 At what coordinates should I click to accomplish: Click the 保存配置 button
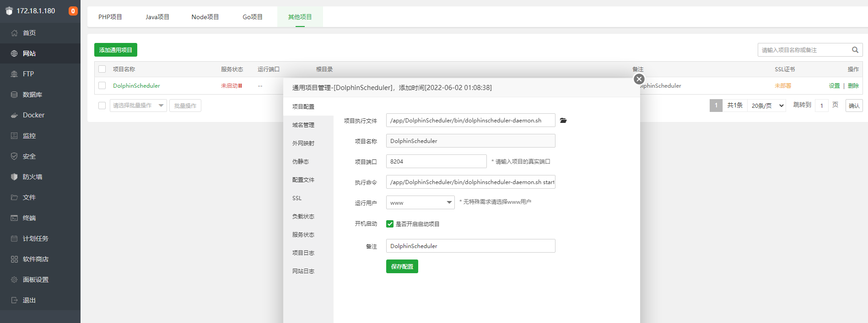click(x=402, y=266)
